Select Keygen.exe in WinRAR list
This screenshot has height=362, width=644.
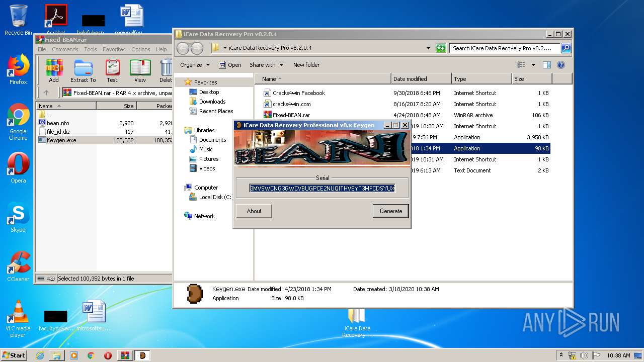pyautogui.click(x=61, y=140)
